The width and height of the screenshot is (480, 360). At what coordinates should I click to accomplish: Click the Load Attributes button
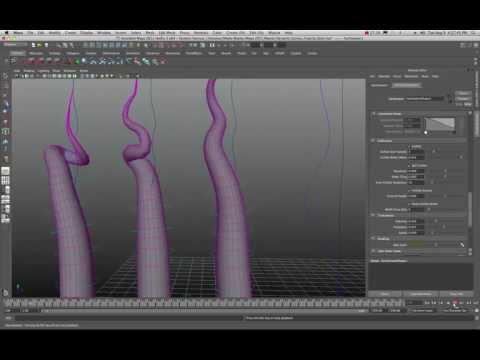(x=421, y=294)
